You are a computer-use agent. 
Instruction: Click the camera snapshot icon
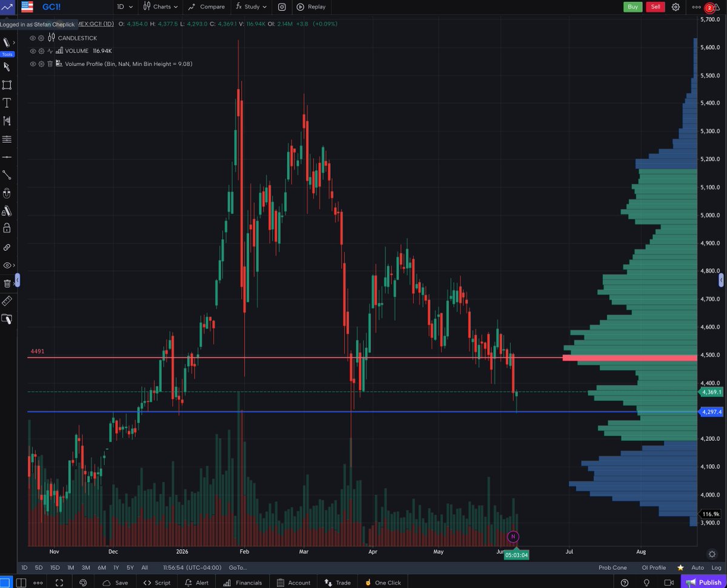click(282, 7)
